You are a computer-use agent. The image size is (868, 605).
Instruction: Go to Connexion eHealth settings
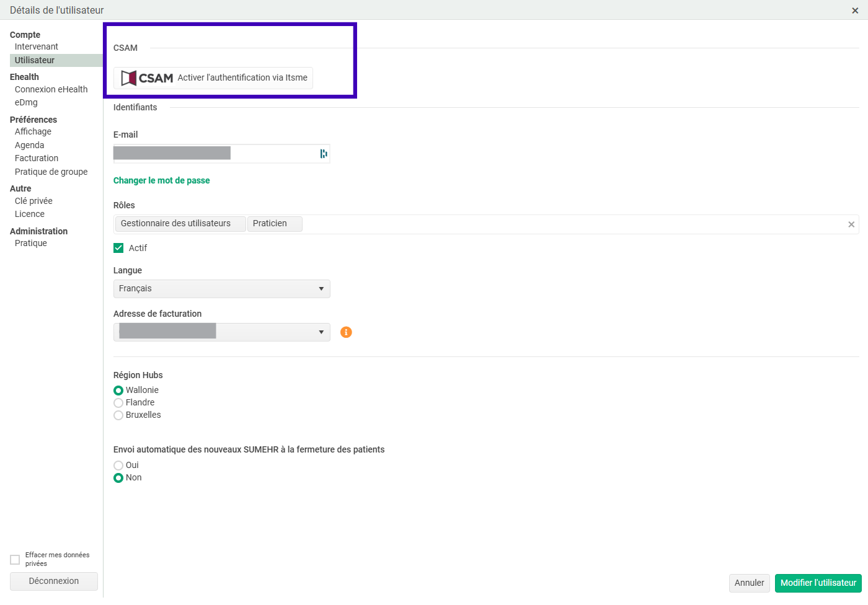click(51, 89)
